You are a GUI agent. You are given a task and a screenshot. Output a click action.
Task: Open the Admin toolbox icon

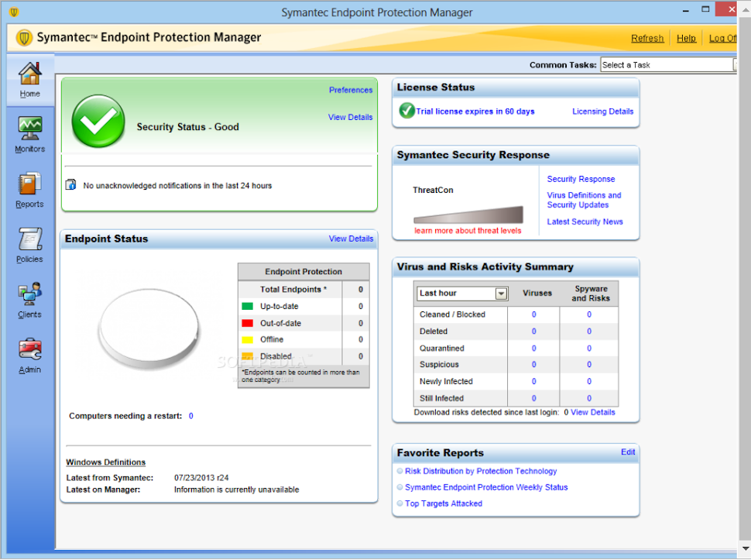click(29, 350)
